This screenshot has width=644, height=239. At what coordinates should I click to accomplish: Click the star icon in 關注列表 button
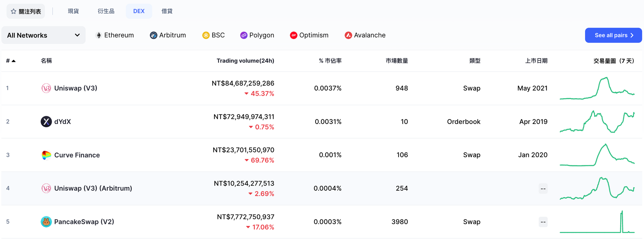click(x=14, y=12)
